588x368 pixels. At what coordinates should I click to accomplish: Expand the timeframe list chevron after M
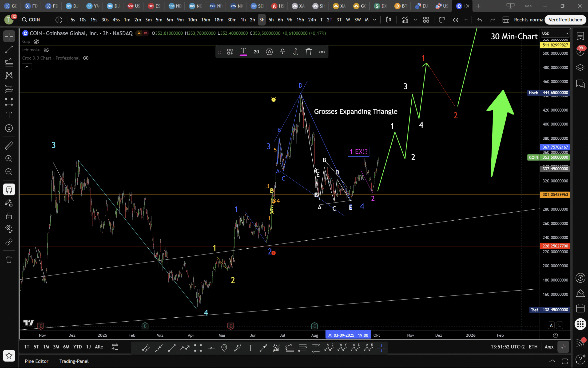point(375,20)
